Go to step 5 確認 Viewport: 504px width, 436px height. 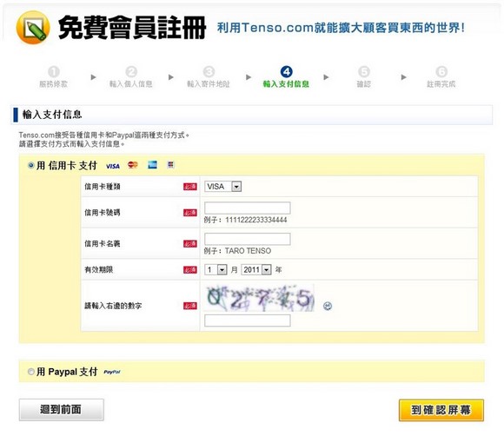coord(363,77)
